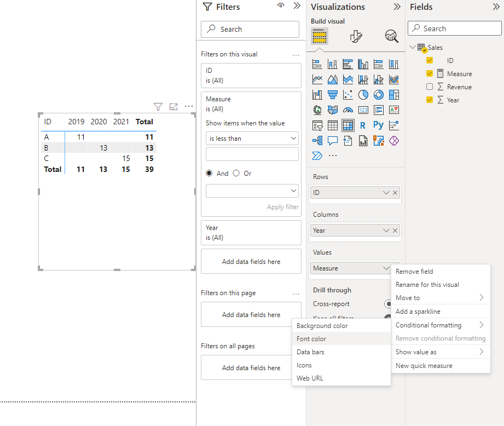Open the Format visual paintbrush tab
This screenshot has width=504, height=426.
(x=356, y=36)
